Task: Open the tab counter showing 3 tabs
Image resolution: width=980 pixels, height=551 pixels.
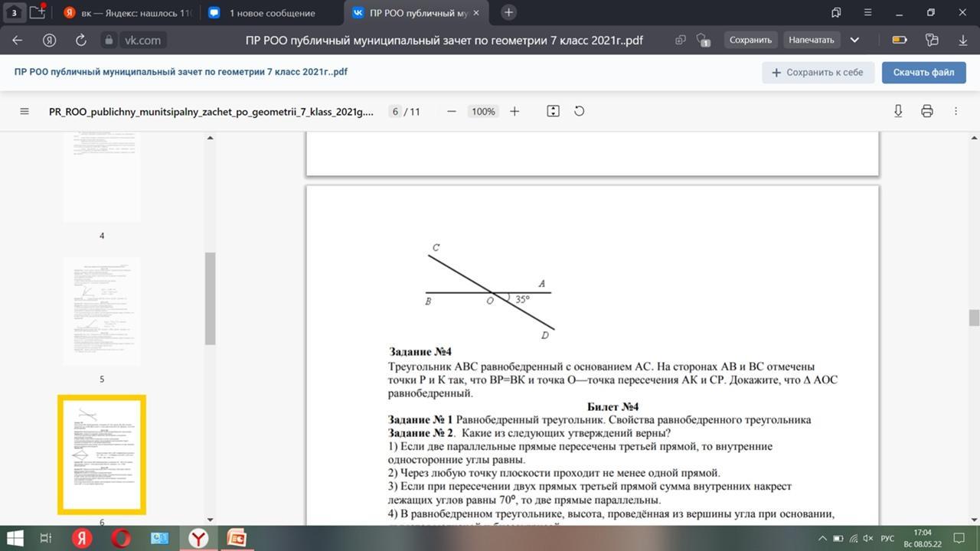Action: (x=14, y=12)
